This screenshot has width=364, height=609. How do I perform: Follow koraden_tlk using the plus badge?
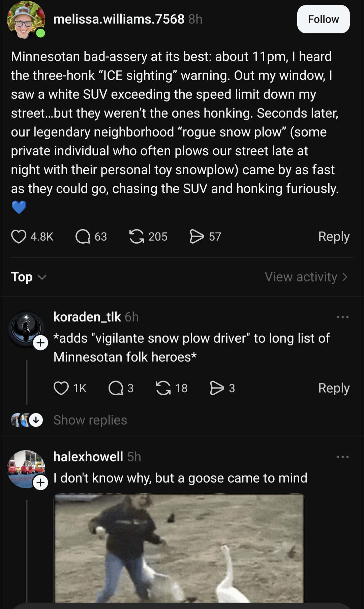[40, 343]
